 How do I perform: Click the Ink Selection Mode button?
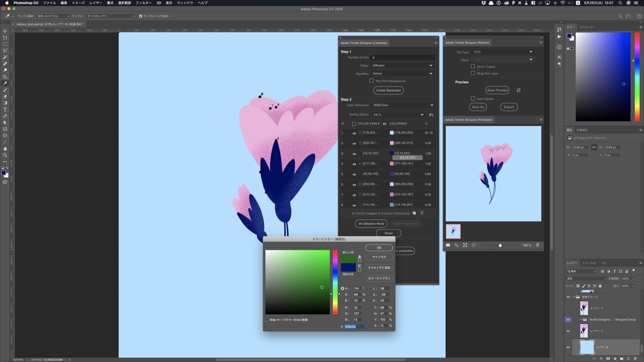click(x=371, y=223)
